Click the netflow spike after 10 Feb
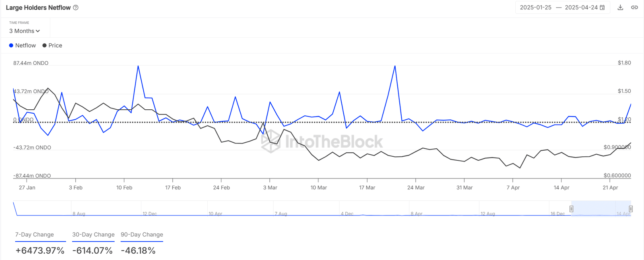 (138, 66)
